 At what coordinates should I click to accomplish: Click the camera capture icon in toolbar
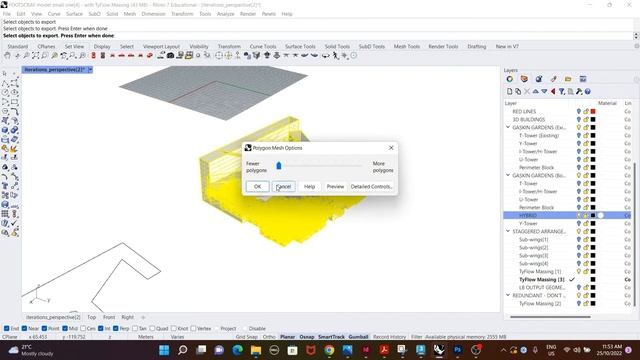[x=171, y=56]
